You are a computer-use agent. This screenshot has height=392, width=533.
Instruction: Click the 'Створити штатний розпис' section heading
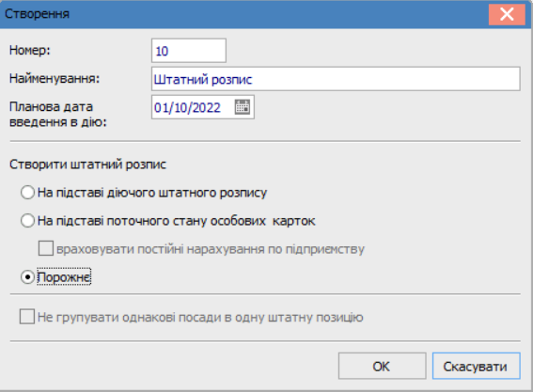tap(87, 165)
